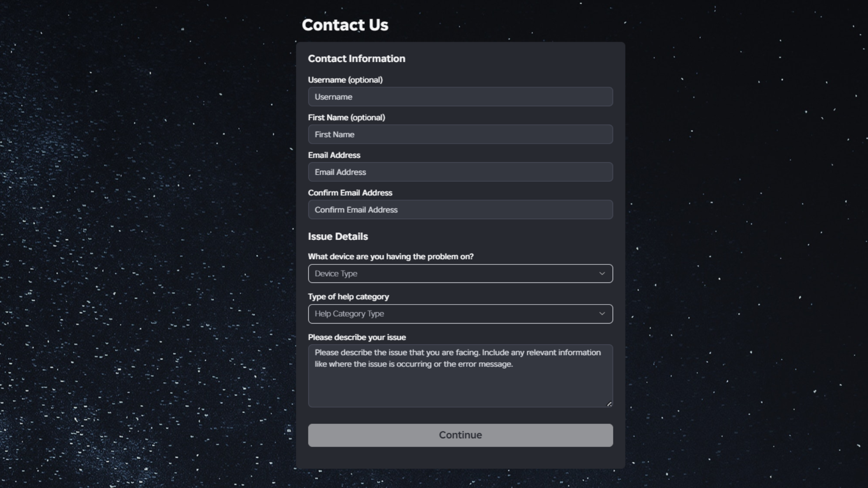Click the Help Category Type dropdown chevron
This screenshot has width=868, height=488.
tap(602, 313)
